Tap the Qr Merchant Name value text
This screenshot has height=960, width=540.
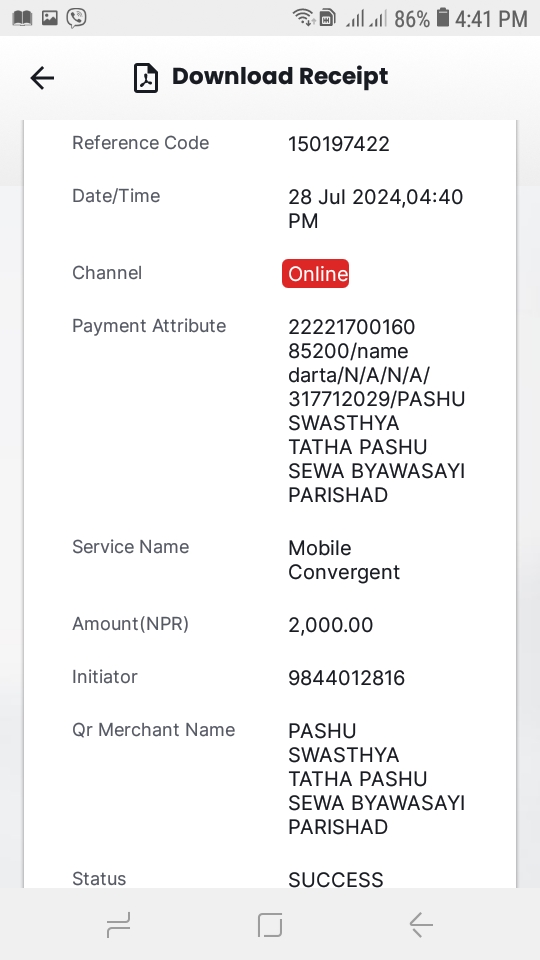pos(377,779)
